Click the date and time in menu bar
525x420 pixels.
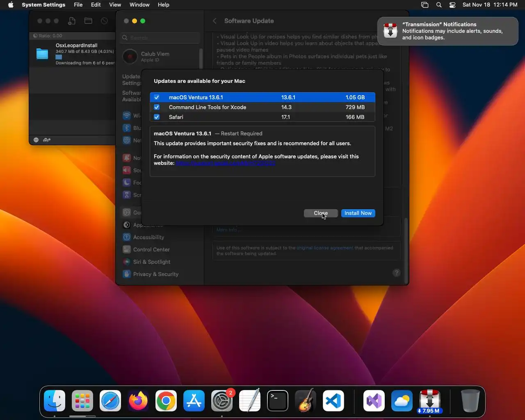coord(490,5)
